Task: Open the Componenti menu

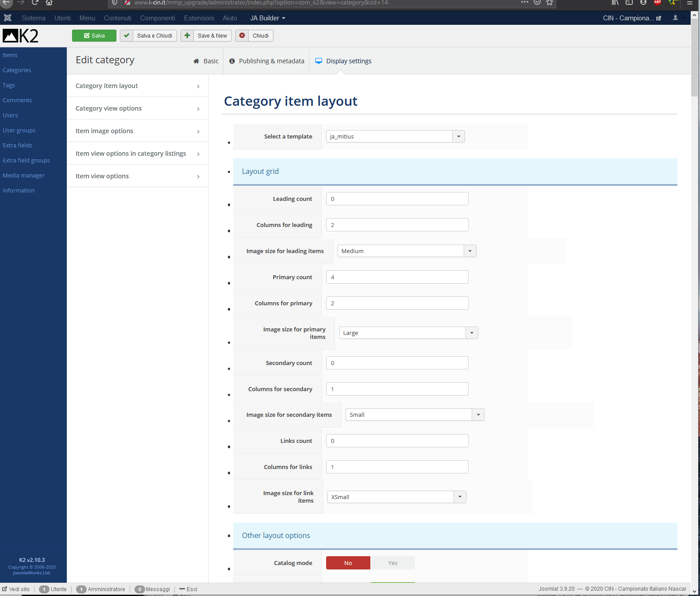Action: [158, 18]
